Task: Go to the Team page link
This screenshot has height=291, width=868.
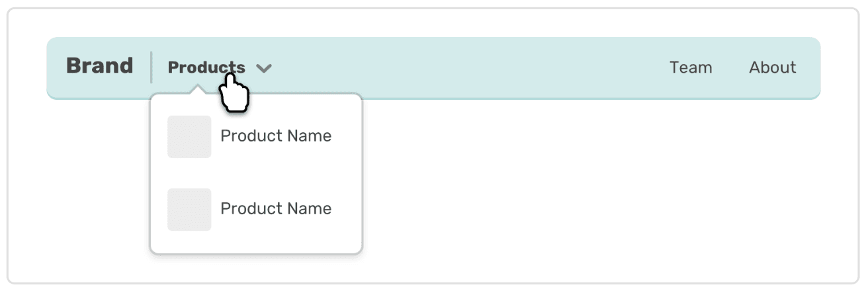Action: (690, 67)
